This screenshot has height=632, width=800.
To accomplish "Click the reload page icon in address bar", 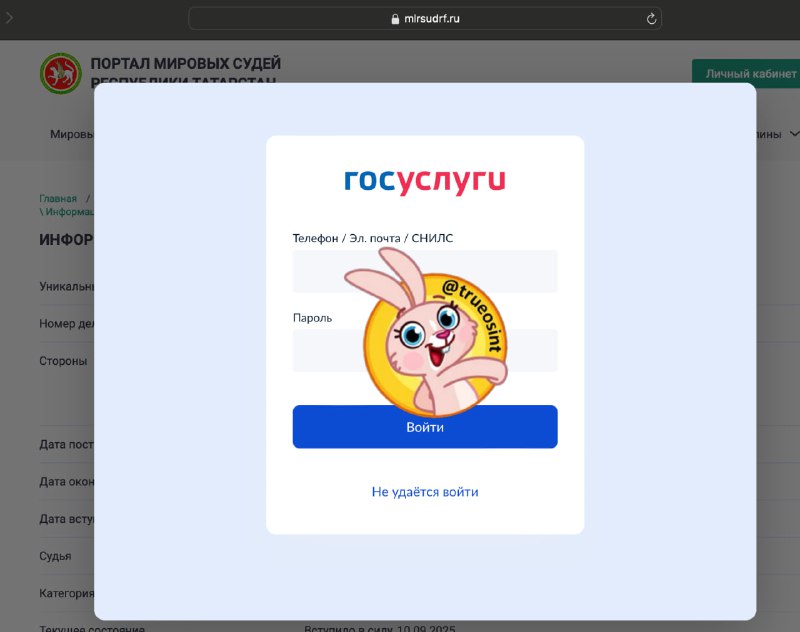I will point(651,19).
